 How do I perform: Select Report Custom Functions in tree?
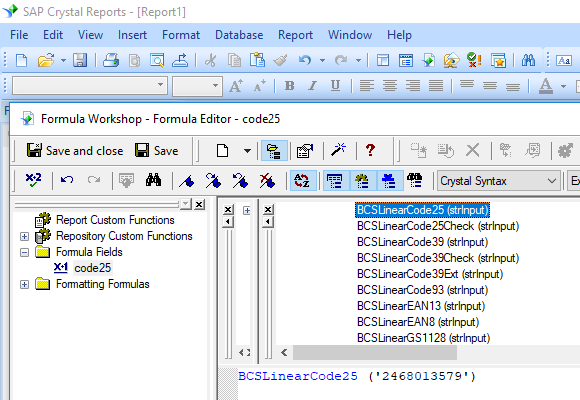pos(115,220)
